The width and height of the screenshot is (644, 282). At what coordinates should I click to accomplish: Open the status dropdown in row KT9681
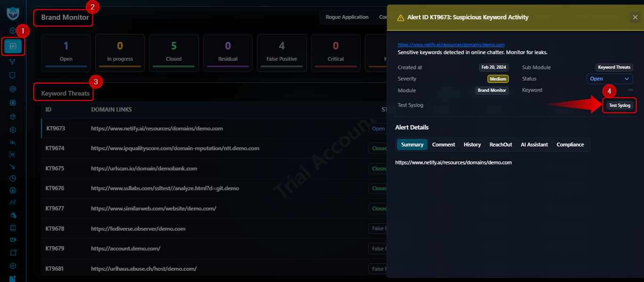coord(378,269)
